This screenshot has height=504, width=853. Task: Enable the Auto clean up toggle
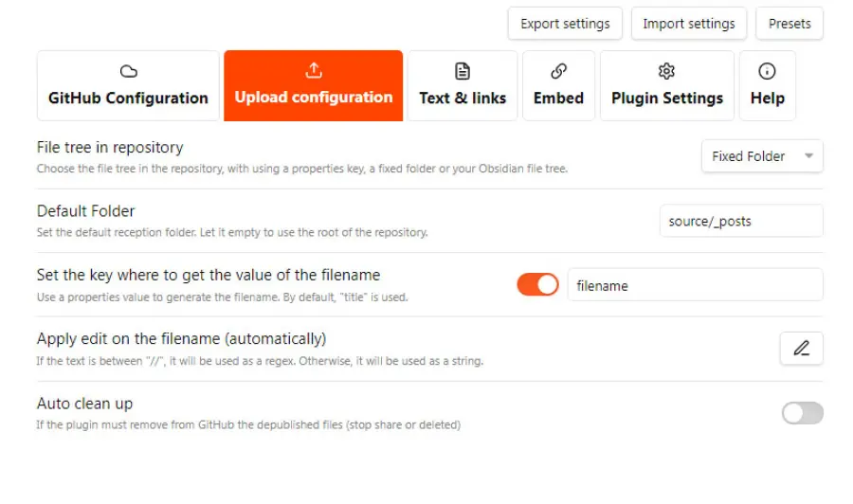click(802, 413)
